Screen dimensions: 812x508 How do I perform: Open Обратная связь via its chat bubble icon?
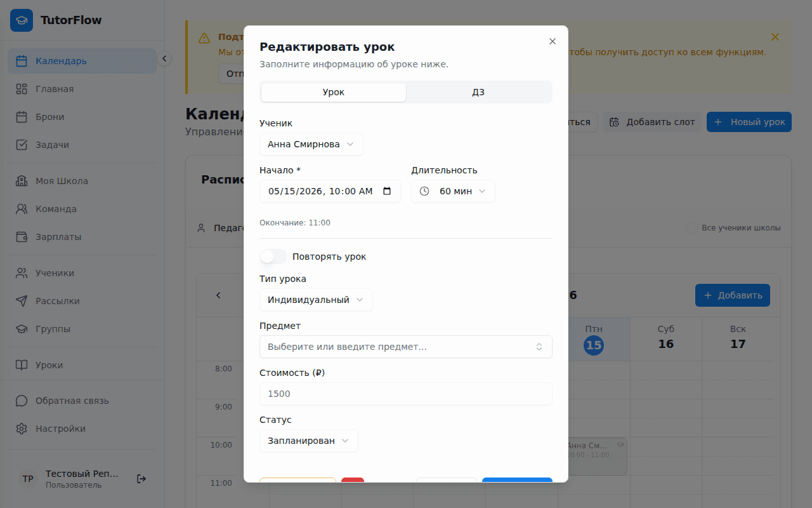[x=22, y=401]
